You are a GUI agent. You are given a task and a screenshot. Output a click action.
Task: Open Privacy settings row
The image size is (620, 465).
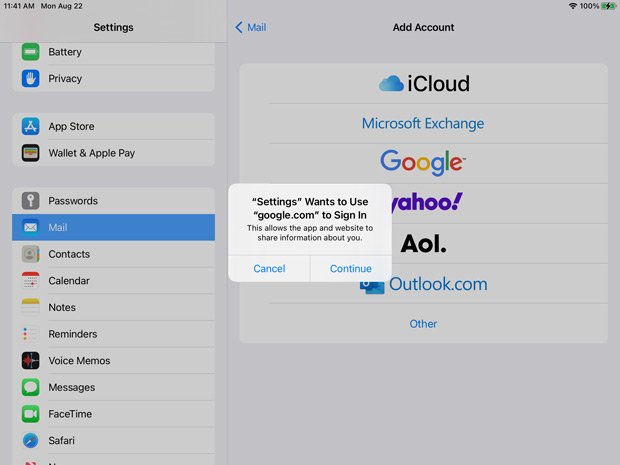click(113, 78)
